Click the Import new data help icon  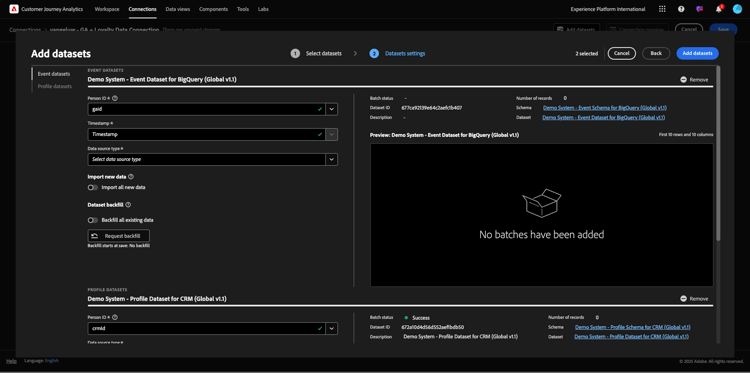131,176
